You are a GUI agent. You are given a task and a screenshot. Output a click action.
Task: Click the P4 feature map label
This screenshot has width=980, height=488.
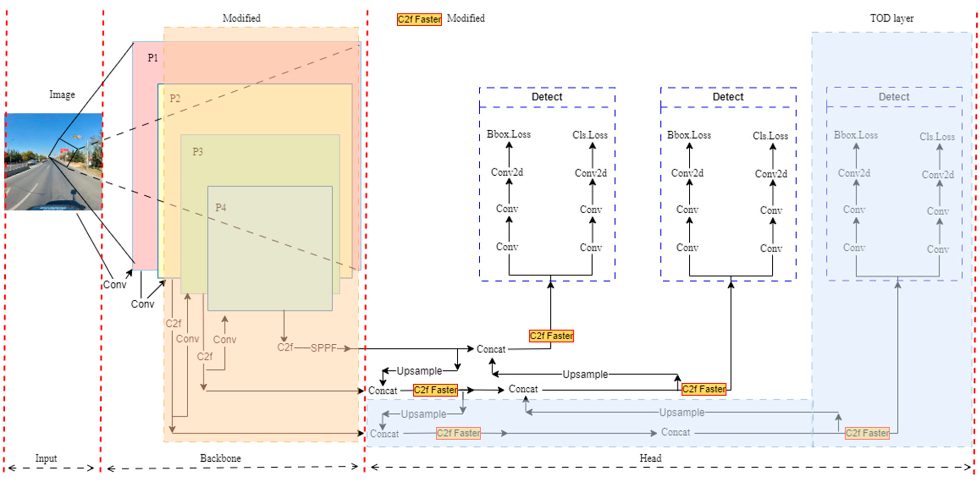221,207
